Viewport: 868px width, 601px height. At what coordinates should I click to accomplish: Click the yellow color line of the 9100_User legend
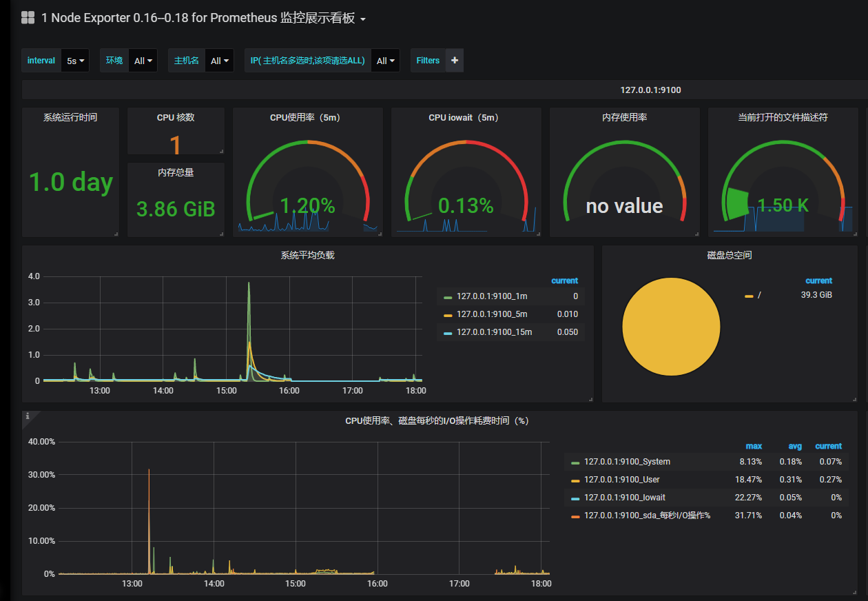575,480
